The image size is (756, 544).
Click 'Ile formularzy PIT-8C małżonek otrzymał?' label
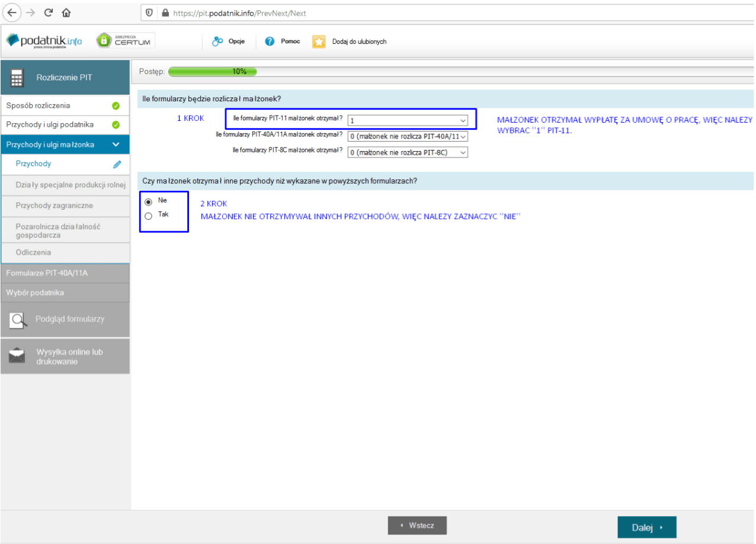click(287, 151)
